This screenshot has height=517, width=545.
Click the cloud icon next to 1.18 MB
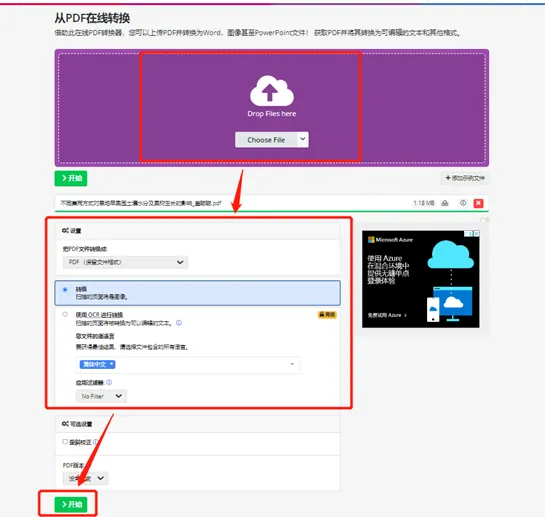point(445,203)
